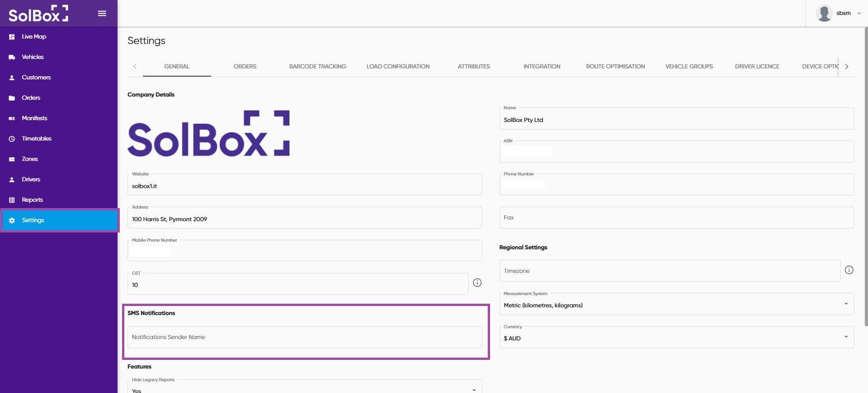Click the GST input field
Screen dimensions: 868x393
tap(298, 284)
